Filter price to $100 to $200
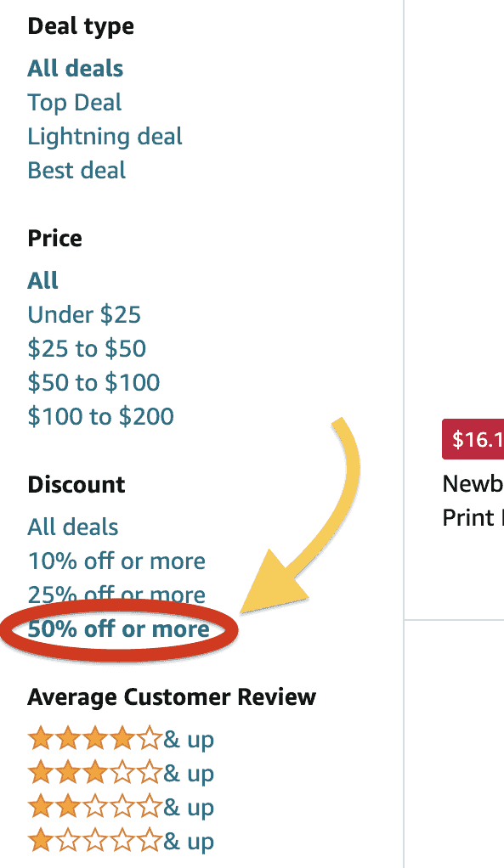 click(101, 416)
